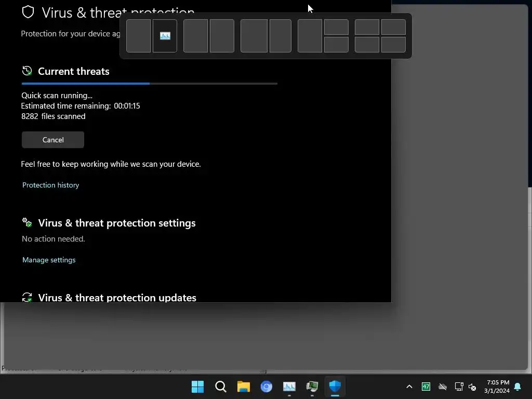
Task: Snap to bottom-right zone of three-zone layout
Action: tap(336, 45)
